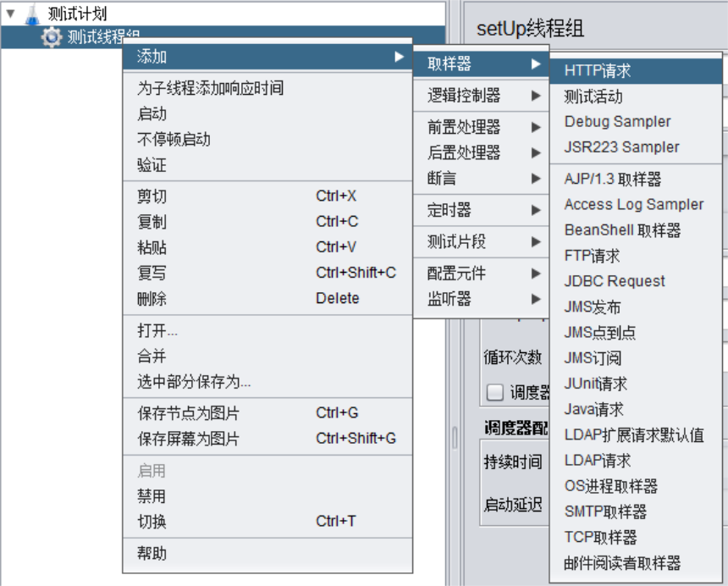Cut with 剪切 menu entry

coord(267,196)
